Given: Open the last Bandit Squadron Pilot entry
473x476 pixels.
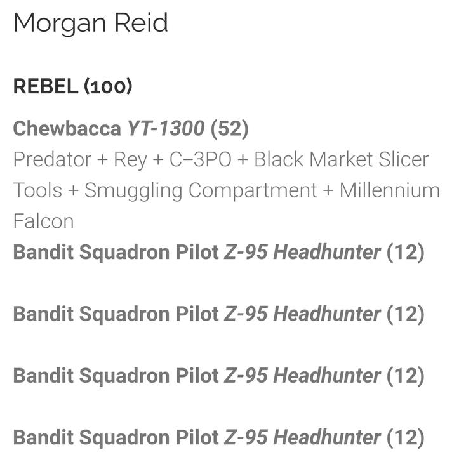Looking at the screenshot, I should coord(116,437).
